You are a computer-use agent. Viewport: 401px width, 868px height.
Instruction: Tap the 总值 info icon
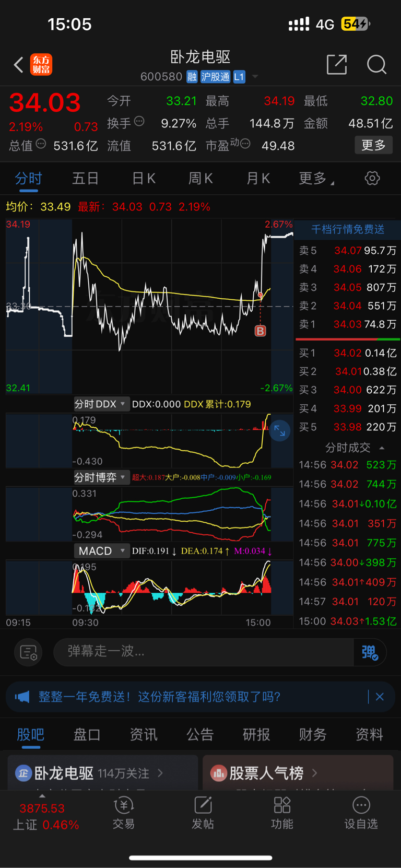(41, 144)
